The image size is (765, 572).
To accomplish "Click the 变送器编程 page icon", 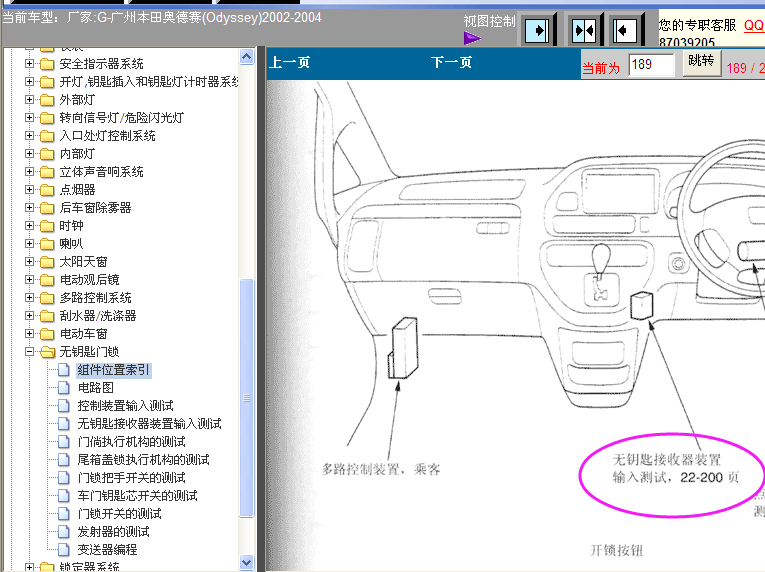I will (64, 550).
